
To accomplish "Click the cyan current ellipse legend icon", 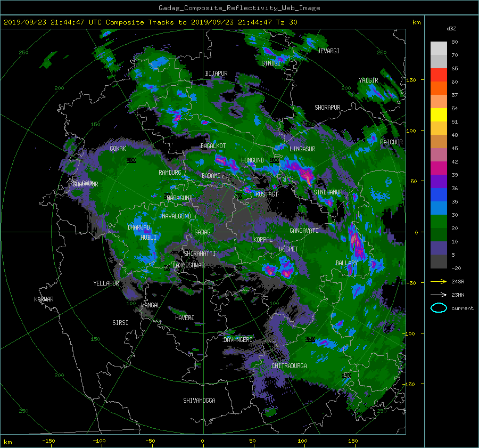I will (x=439, y=308).
